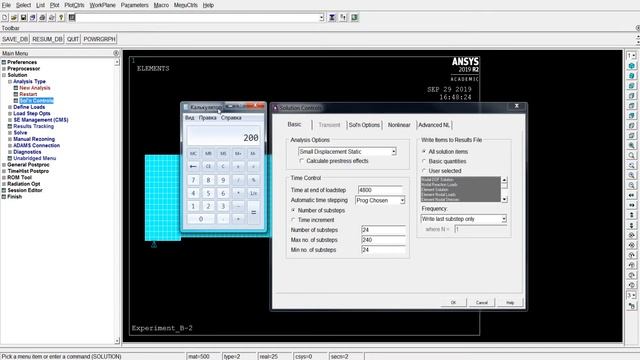The width and height of the screenshot is (640, 360).
Task: Click the RESUM_DB toolbar button
Action: [x=47, y=39]
